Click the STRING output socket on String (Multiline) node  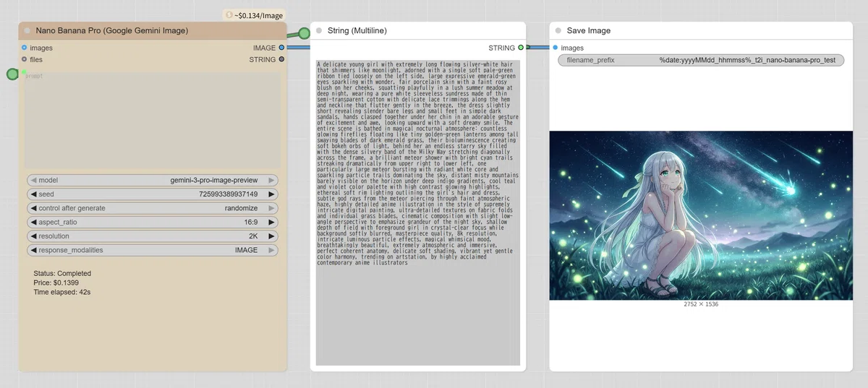click(x=521, y=48)
